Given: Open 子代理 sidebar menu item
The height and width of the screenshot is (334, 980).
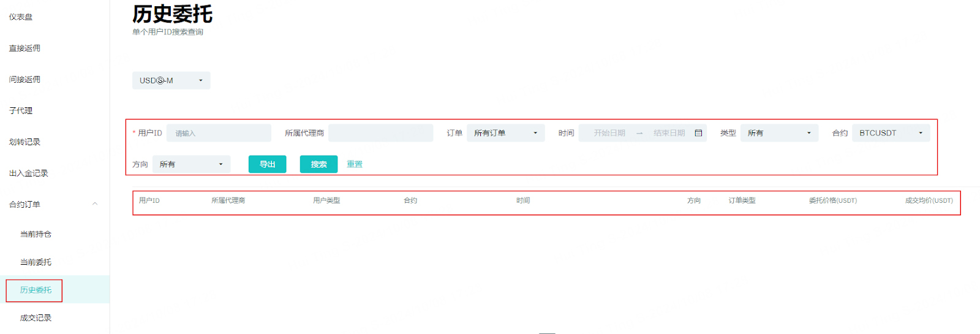Looking at the screenshot, I should tap(21, 111).
